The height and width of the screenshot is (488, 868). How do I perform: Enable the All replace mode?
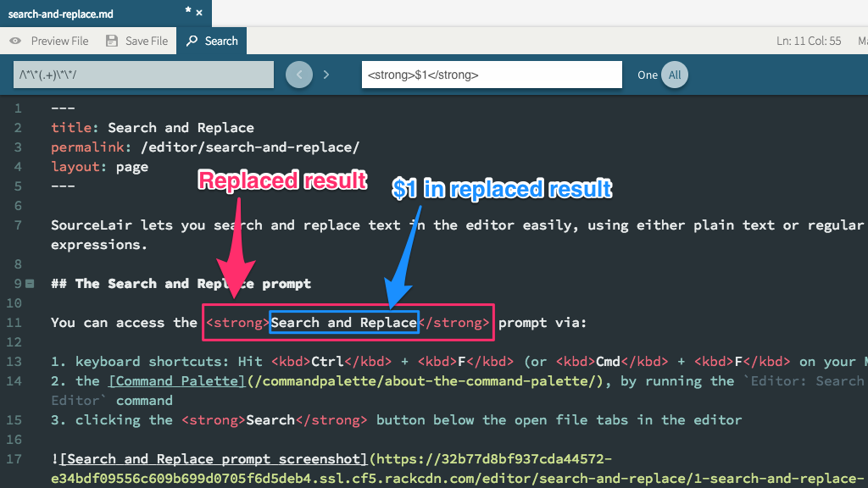tap(675, 75)
